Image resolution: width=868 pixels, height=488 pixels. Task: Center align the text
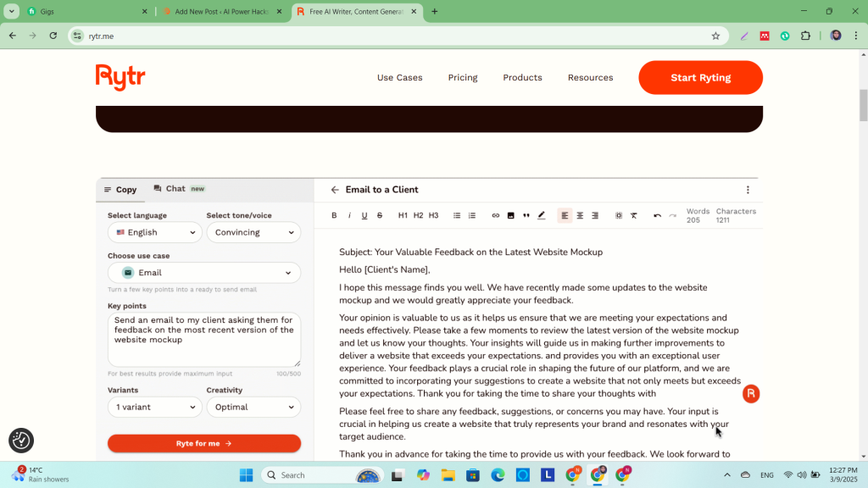580,216
